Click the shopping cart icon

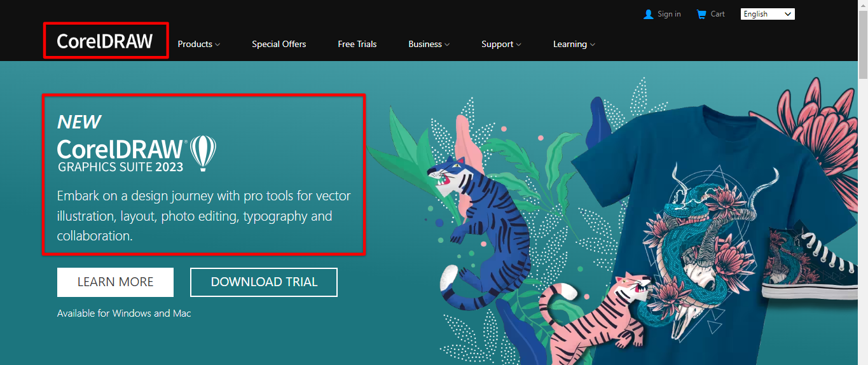click(701, 14)
